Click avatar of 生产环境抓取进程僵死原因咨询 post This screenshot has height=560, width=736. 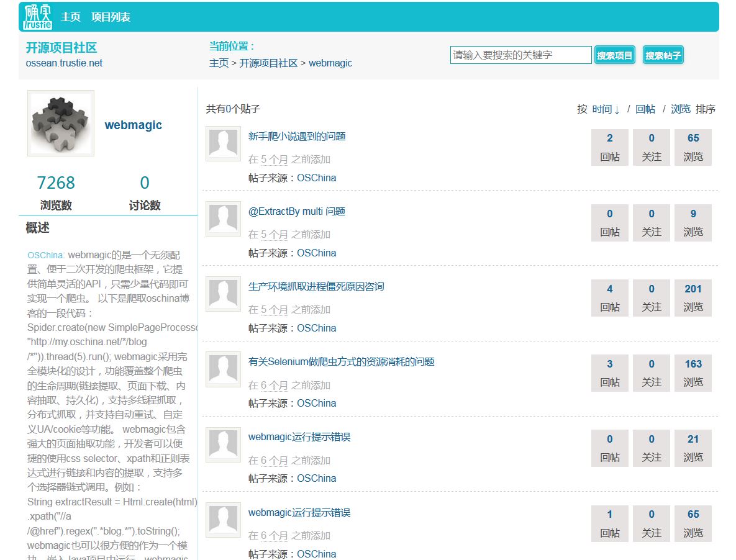coord(224,294)
